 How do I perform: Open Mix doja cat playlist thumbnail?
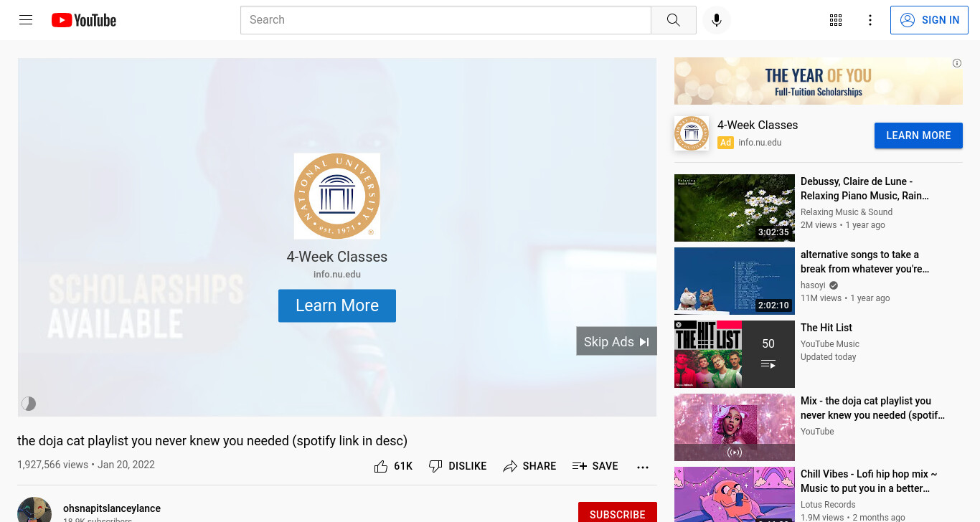[735, 427]
